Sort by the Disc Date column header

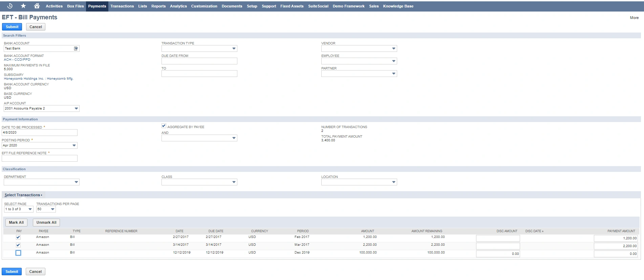click(x=534, y=231)
